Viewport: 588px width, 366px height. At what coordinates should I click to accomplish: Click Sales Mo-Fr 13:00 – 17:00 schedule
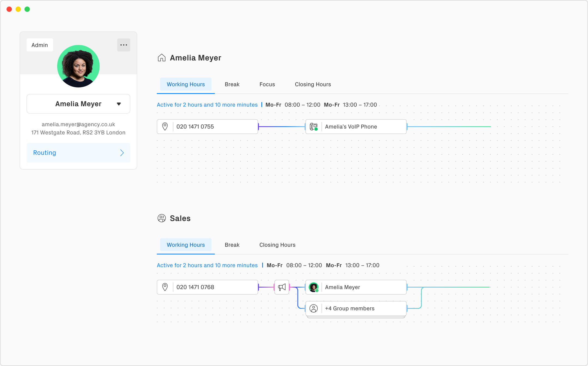[353, 265]
